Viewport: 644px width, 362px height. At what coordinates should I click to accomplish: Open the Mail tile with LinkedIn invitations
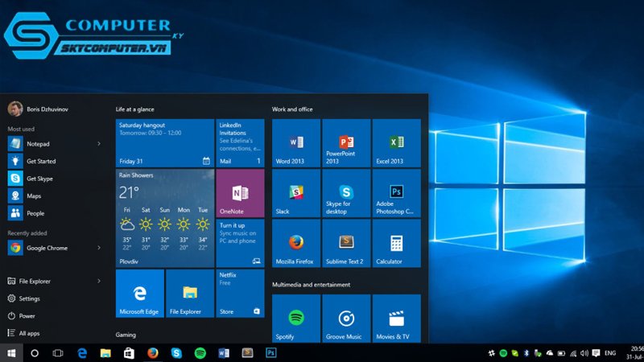coord(240,143)
